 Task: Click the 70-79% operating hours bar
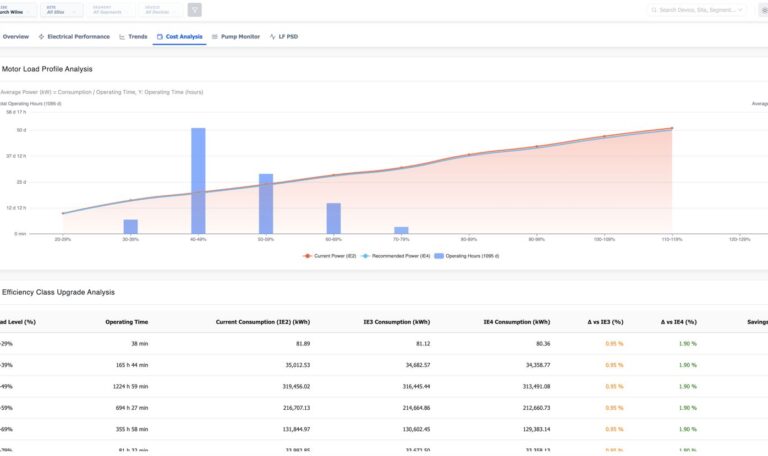tap(401, 230)
